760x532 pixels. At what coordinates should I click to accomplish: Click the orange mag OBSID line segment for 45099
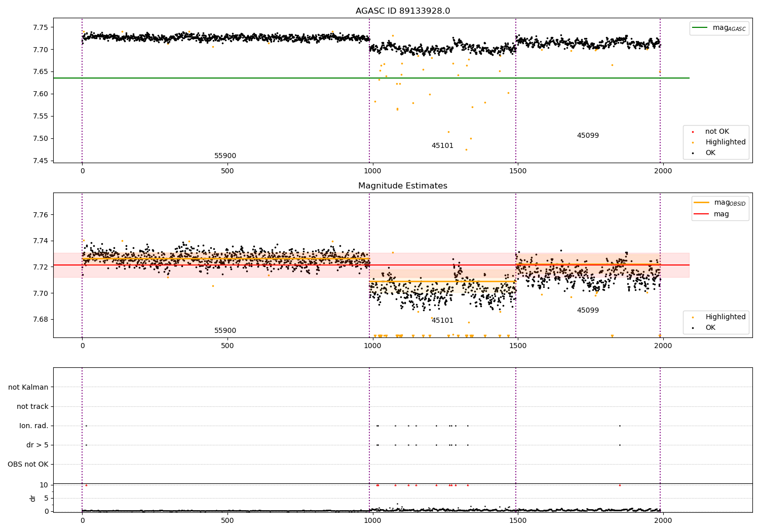[588, 264]
